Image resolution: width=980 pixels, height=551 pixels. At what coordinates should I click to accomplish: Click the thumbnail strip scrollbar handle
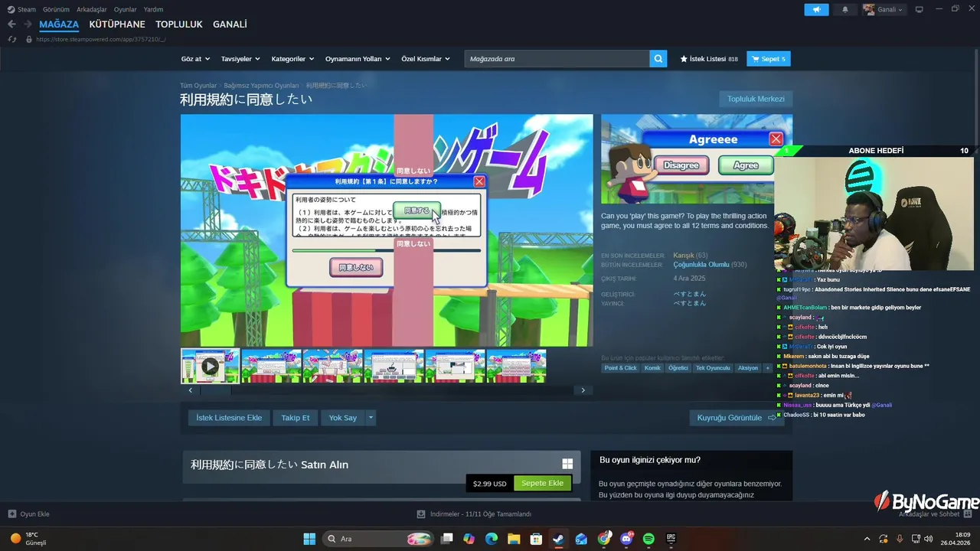coord(216,390)
